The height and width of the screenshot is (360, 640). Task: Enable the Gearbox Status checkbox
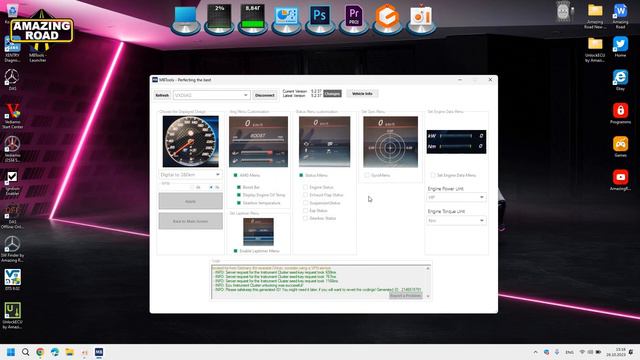(305, 218)
